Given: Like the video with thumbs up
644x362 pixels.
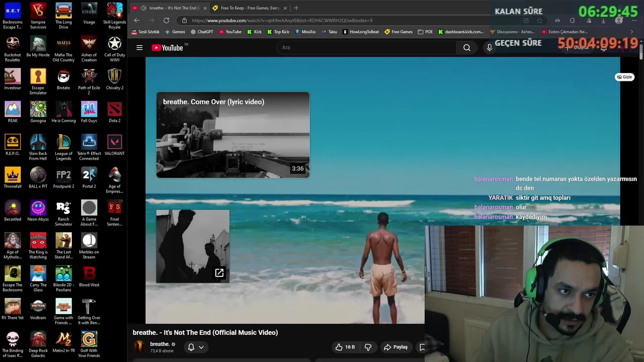Looking at the screenshot, I should tap(345, 347).
